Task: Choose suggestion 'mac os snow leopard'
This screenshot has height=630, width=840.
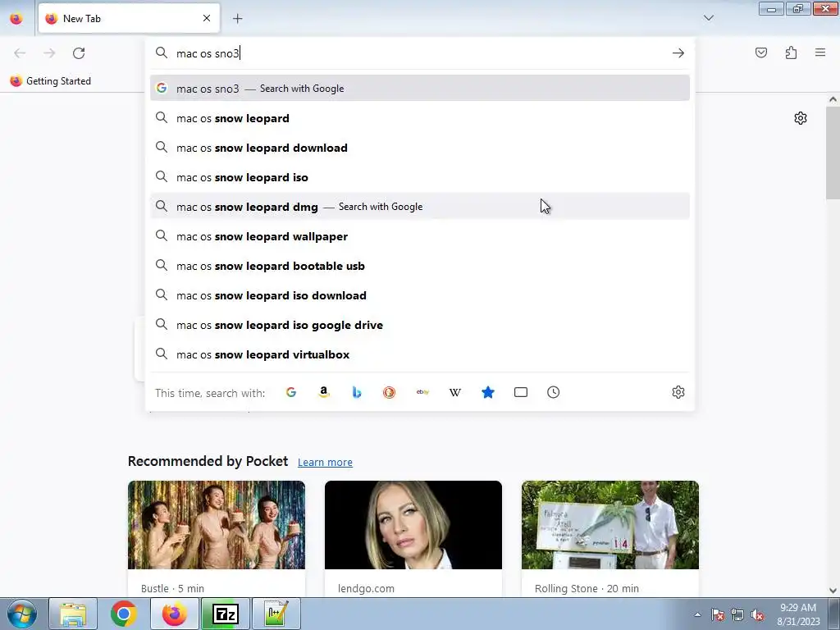Action: 420,118
